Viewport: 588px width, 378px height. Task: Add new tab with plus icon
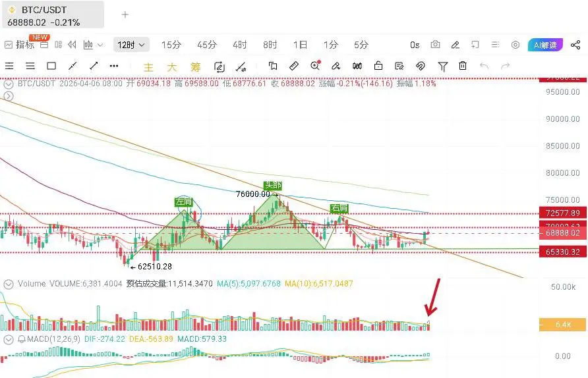[x=125, y=14]
